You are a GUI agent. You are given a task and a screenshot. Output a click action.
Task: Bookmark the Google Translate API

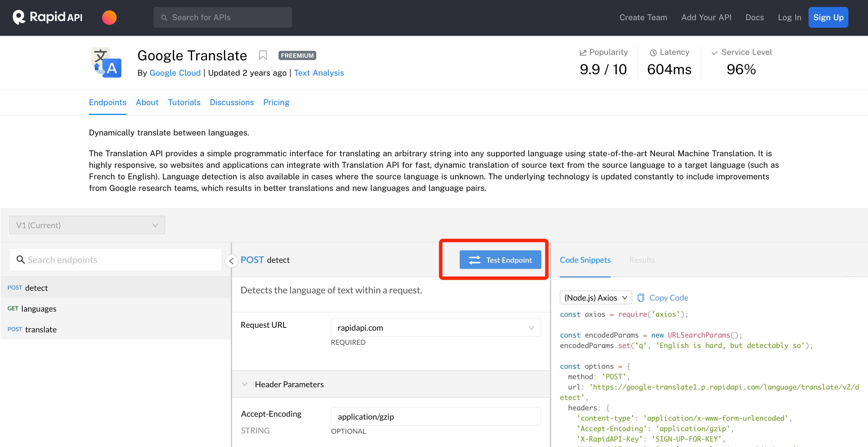click(x=263, y=55)
